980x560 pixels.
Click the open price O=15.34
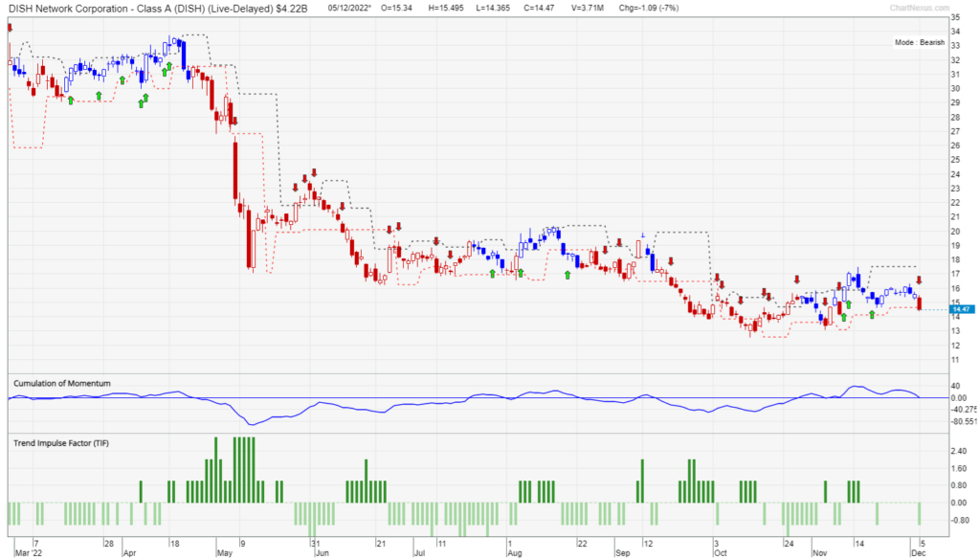(396, 8)
